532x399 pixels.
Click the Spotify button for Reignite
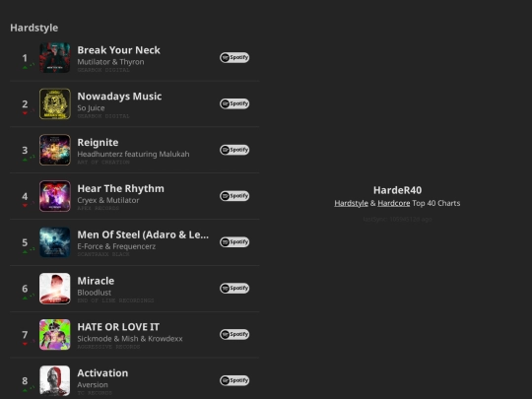(x=234, y=150)
